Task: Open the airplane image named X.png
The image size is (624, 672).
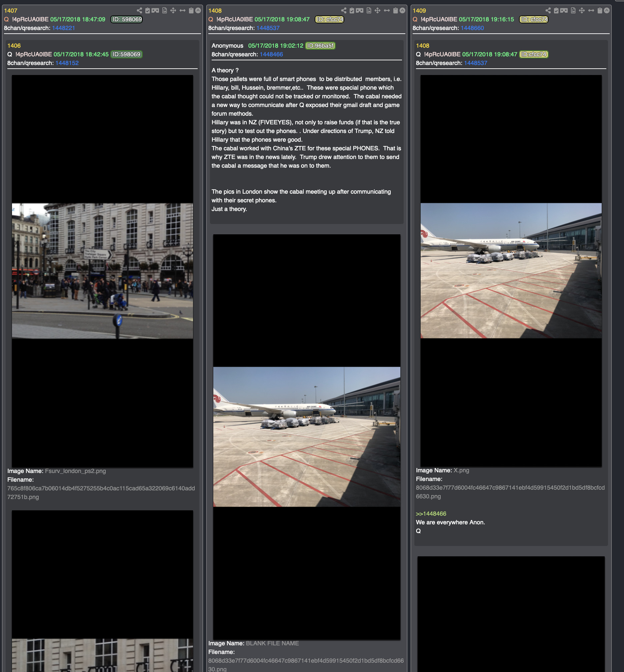Action: click(511, 270)
